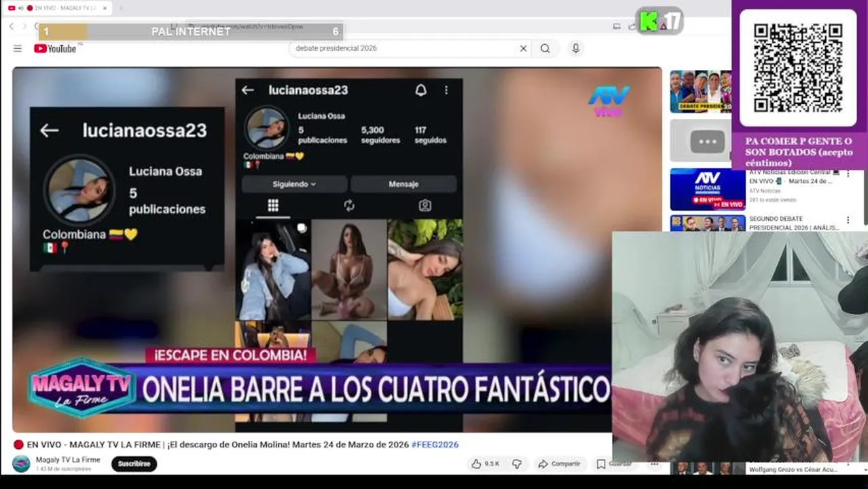
Task: Click the back arrow in the Instagram profile
Action: coord(248,90)
